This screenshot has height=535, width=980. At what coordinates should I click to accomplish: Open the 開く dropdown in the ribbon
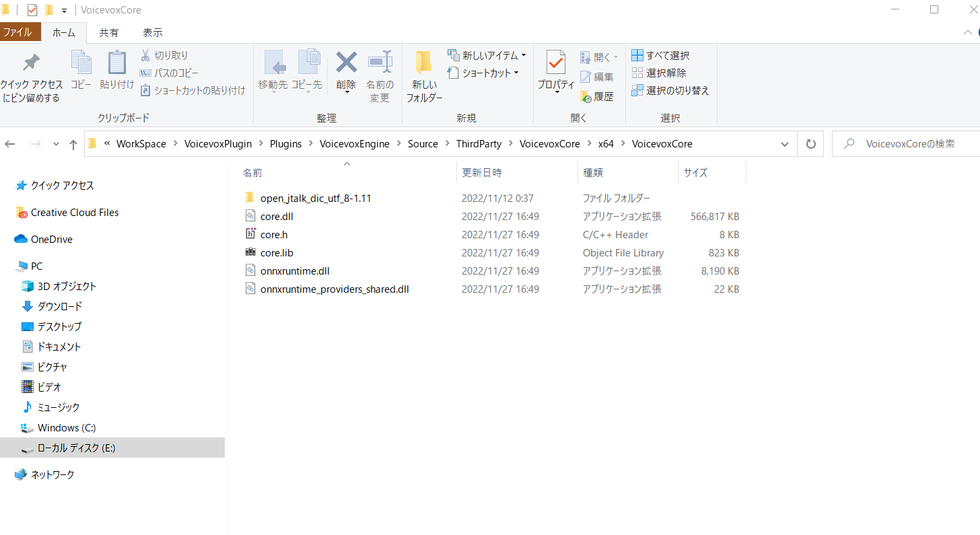click(x=599, y=57)
